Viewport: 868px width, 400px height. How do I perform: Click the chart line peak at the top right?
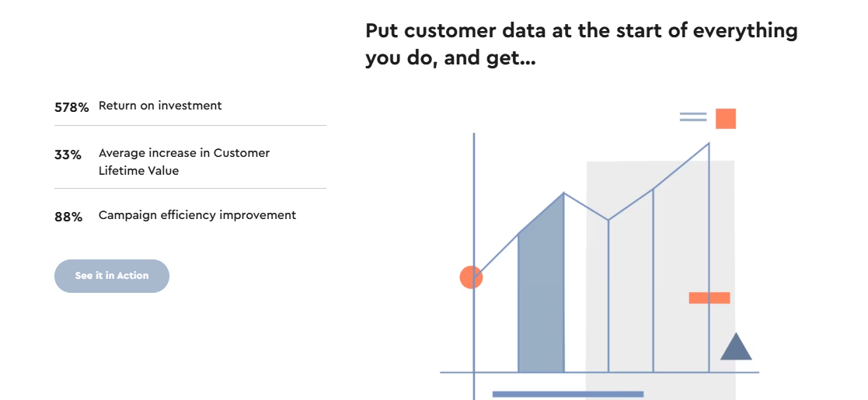pos(709,144)
